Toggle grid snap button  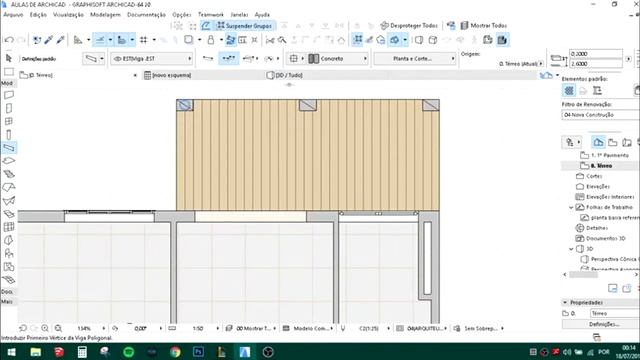point(144,40)
